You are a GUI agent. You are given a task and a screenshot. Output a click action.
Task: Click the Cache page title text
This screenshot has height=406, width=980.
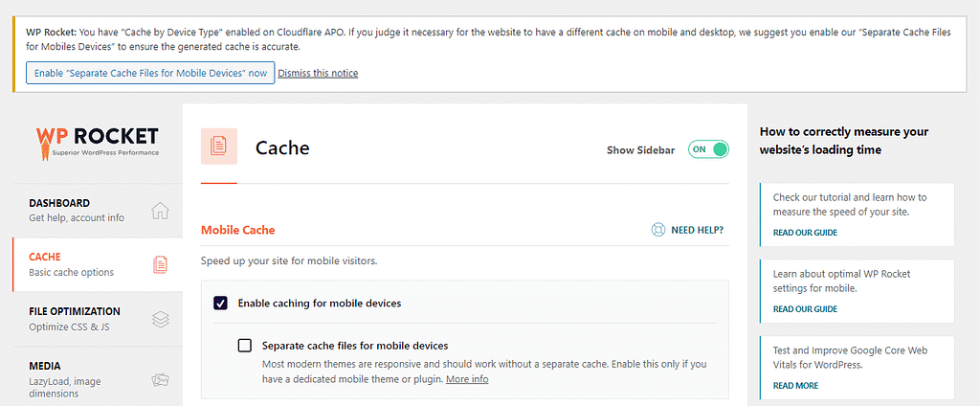coord(282,148)
